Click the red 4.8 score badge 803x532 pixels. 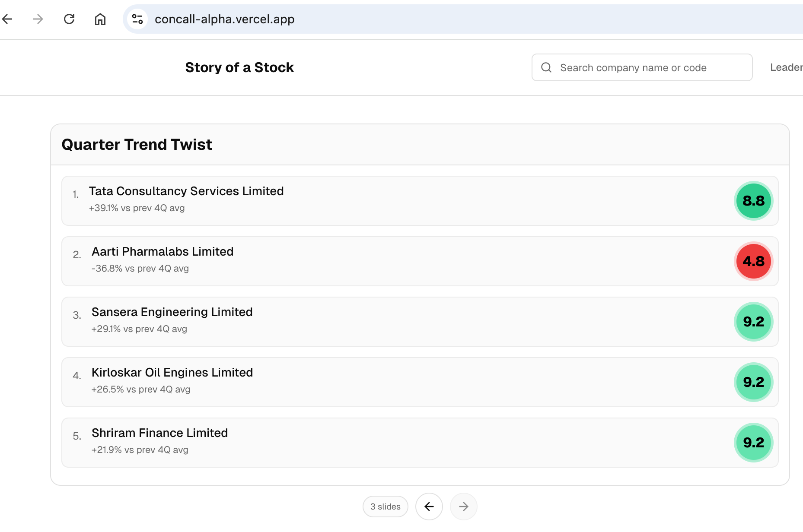tap(753, 261)
